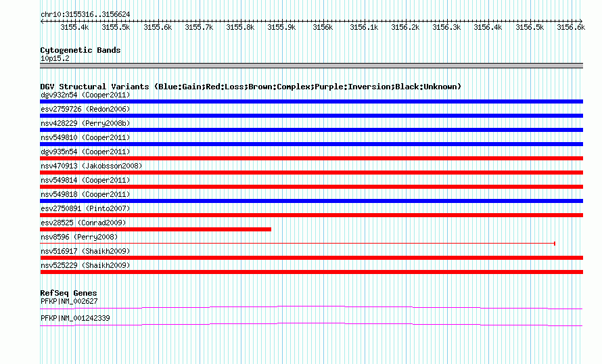This screenshot has height=364, width=602.
Task: Open the nsv525229 (Shaikh2009) loss bar
Action: (311, 272)
